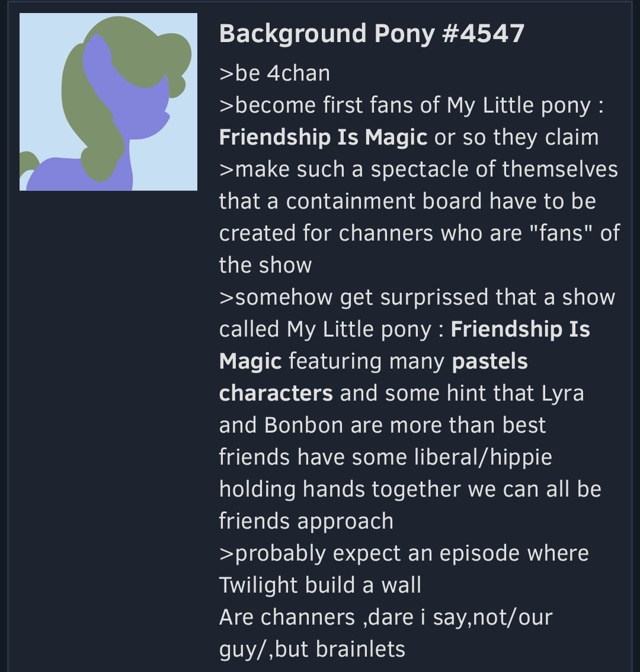This screenshot has height=672, width=640.
Task: Click the bold 'pastels' word
Action: click(489, 361)
